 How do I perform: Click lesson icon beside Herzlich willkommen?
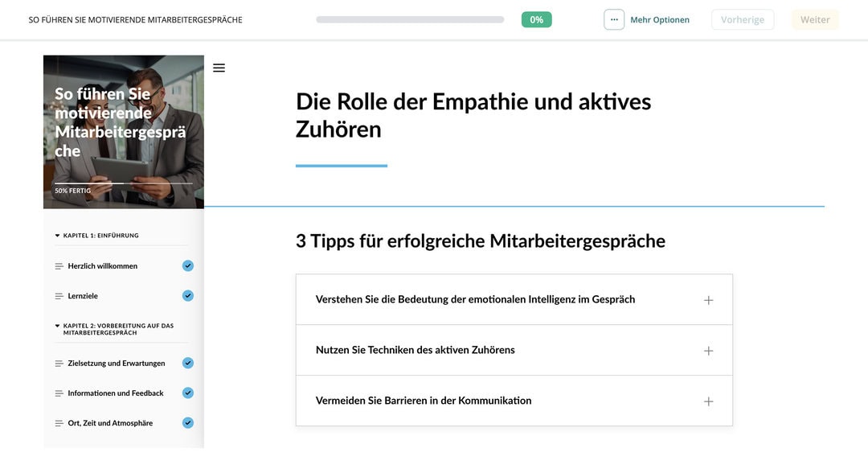coord(59,266)
